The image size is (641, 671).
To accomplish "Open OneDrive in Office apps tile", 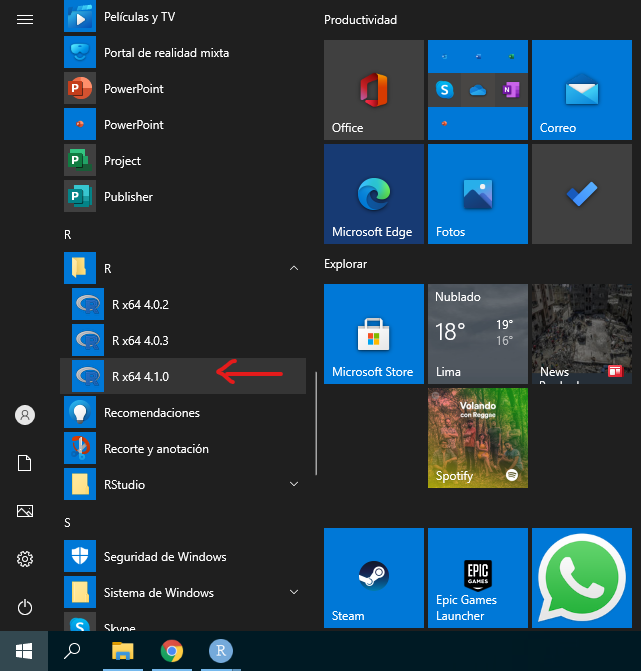I will tap(478, 90).
